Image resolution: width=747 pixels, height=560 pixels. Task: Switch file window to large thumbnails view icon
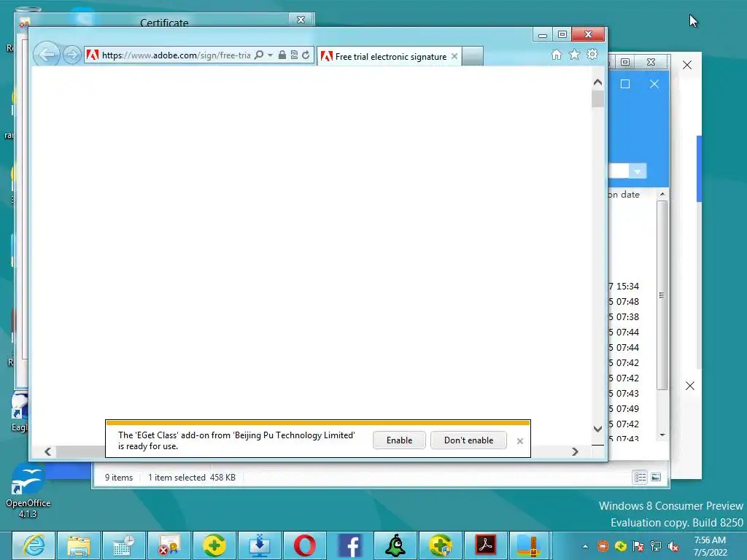click(x=656, y=477)
